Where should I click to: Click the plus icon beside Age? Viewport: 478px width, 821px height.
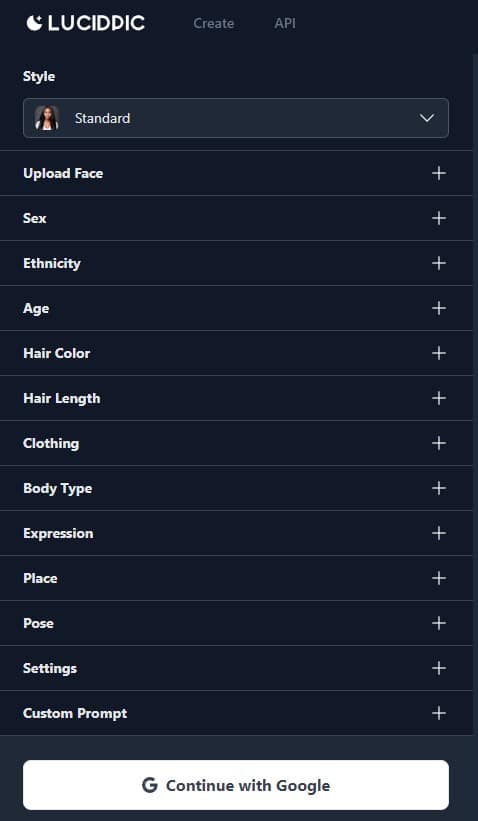coord(439,308)
